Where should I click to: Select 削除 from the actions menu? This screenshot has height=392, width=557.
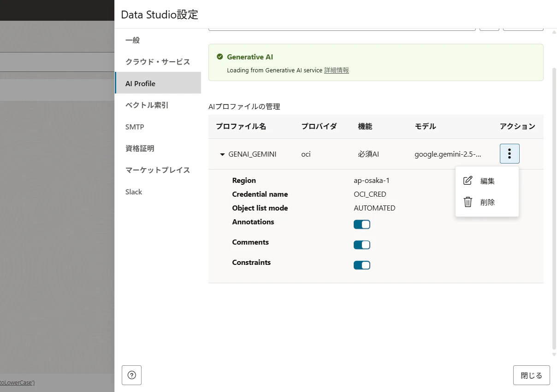(487, 202)
